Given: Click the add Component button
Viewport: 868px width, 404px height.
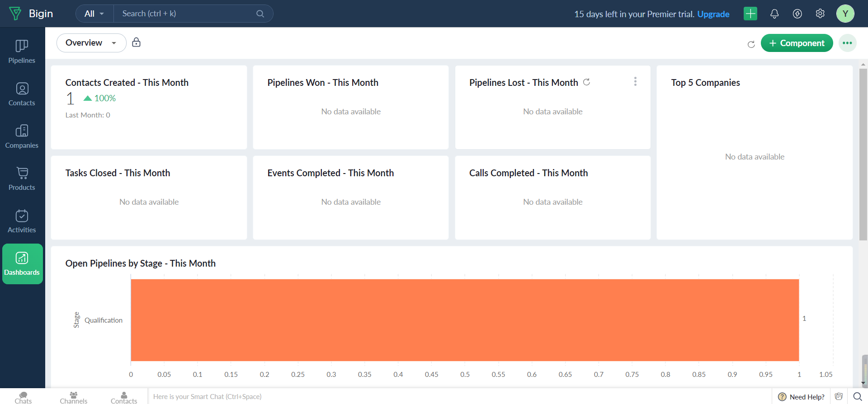Looking at the screenshot, I should pos(797,43).
